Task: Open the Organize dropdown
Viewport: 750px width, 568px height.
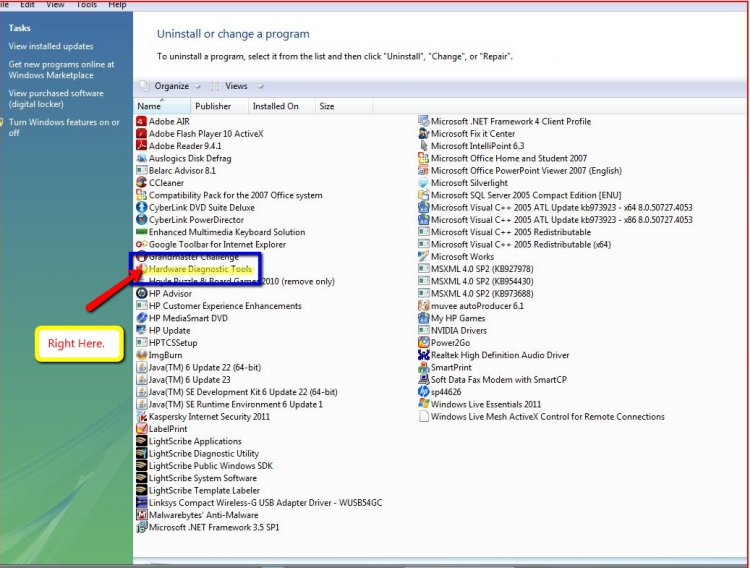Action: 171,86
